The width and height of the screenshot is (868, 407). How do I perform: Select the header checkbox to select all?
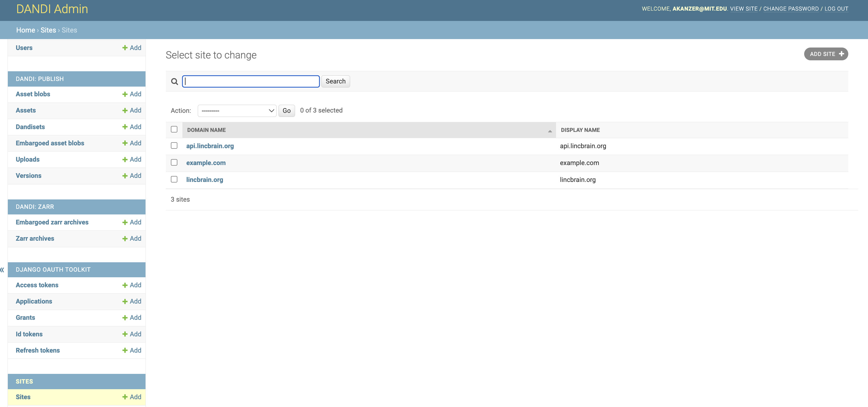(x=174, y=129)
